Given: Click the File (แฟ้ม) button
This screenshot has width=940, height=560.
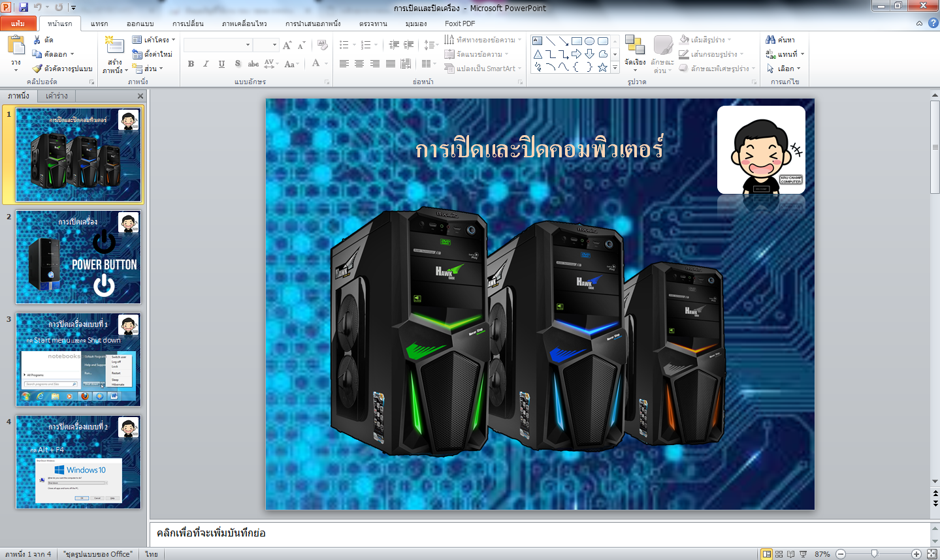Looking at the screenshot, I should point(18,23).
